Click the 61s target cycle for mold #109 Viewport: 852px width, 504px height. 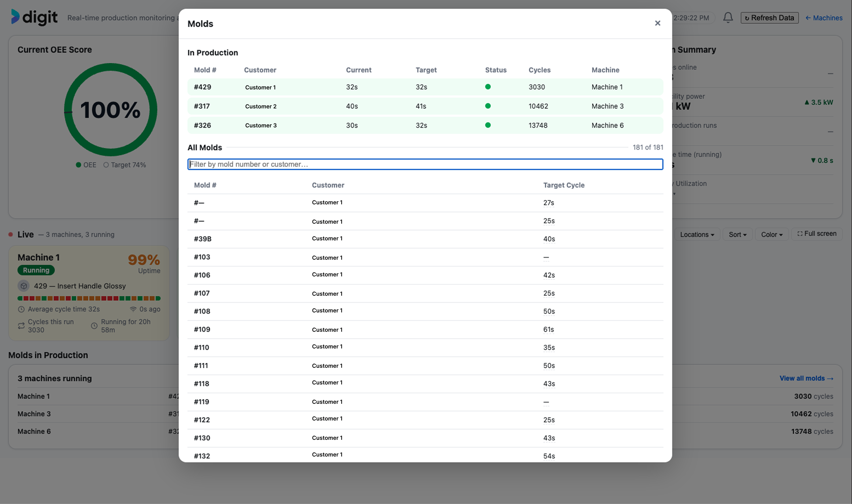548,329
